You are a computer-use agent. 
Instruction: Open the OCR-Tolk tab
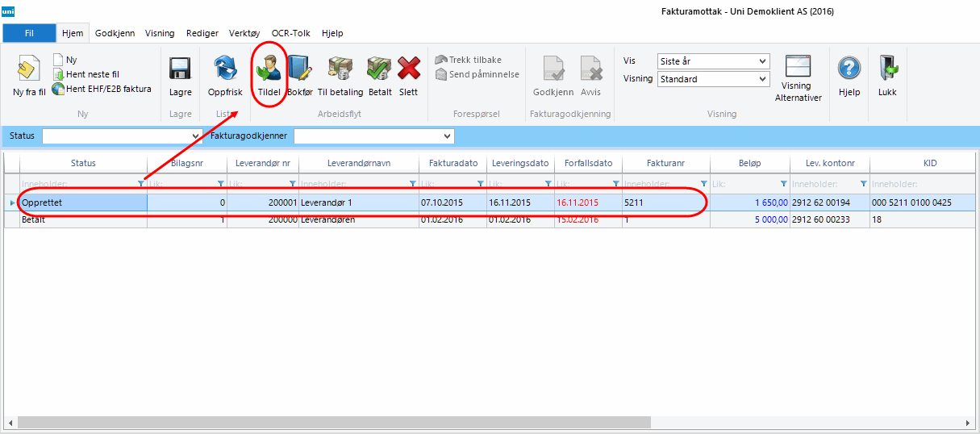[290, 33]
